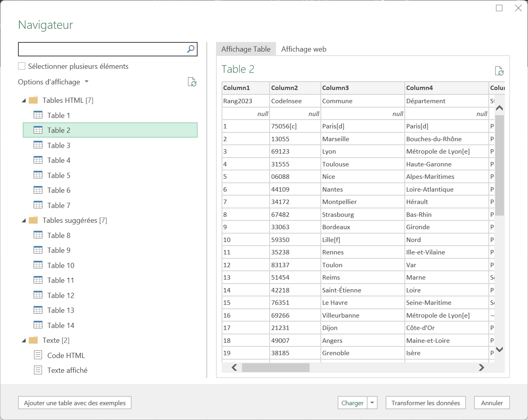This screenshot has width=528, height=420.
Task: Switch to Affichage web tab
Action: [304, 49]
